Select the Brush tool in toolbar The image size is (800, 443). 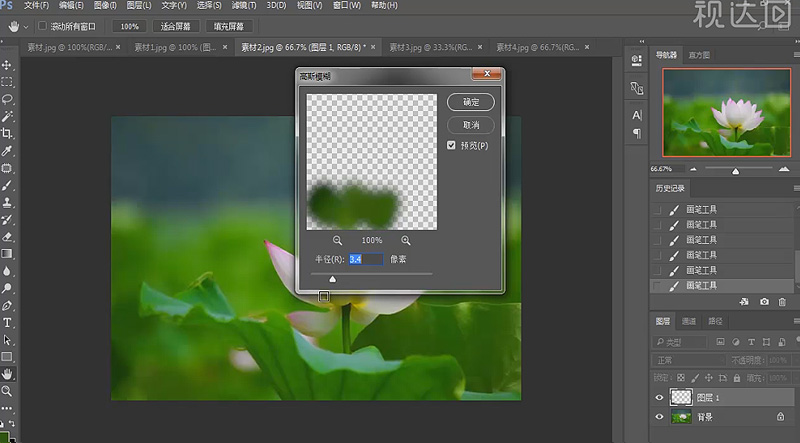point(7,185)
